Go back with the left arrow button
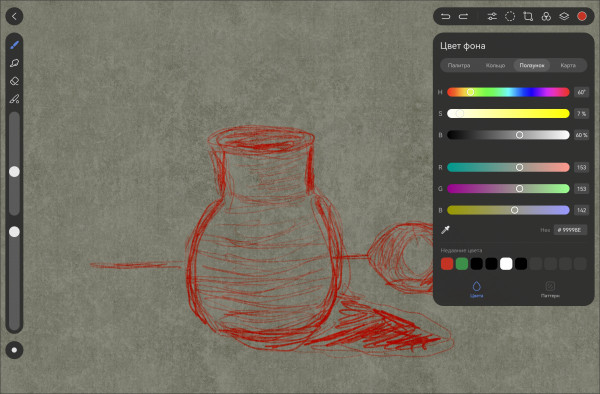This screenshot has width=600, height=394. point(15,16)
